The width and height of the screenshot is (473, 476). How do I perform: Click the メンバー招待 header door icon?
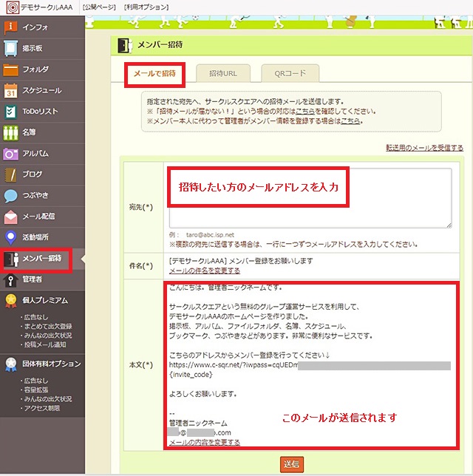point(125,46)
